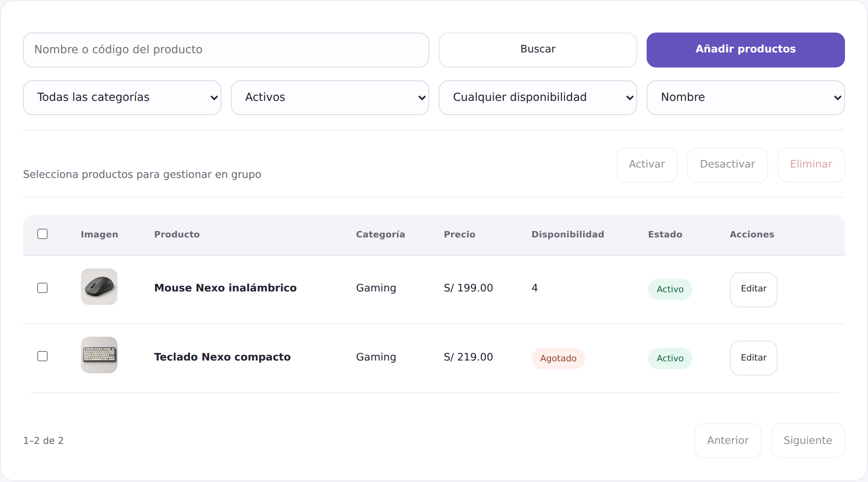Click Añadir productos button
Screen dimensions: 868x482
click(745, 50)
